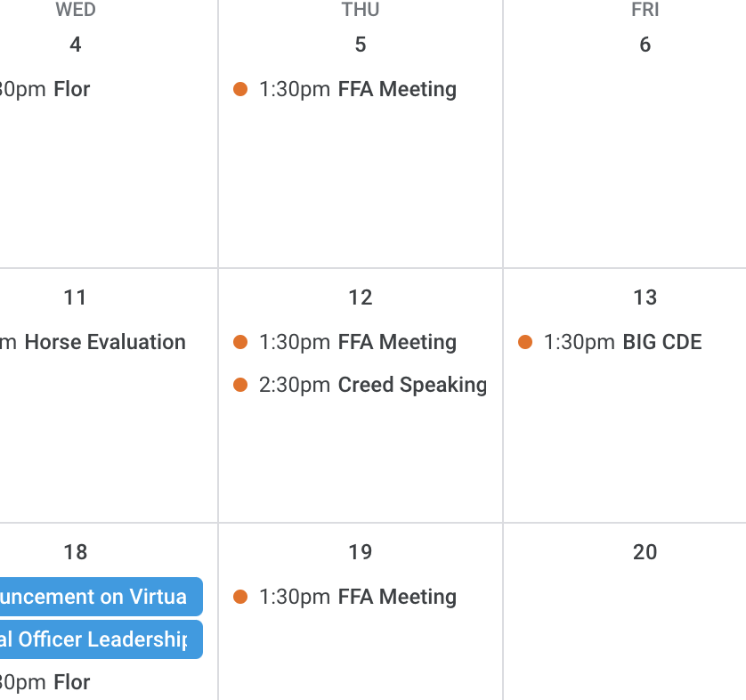Click the THU column header
This screenshot has height=700, width=746.
pos(361,10)
